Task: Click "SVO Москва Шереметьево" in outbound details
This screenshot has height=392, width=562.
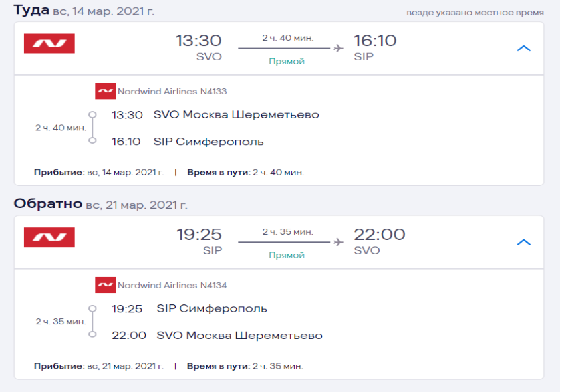Action: pyautogui.click(x=236, y=115)
